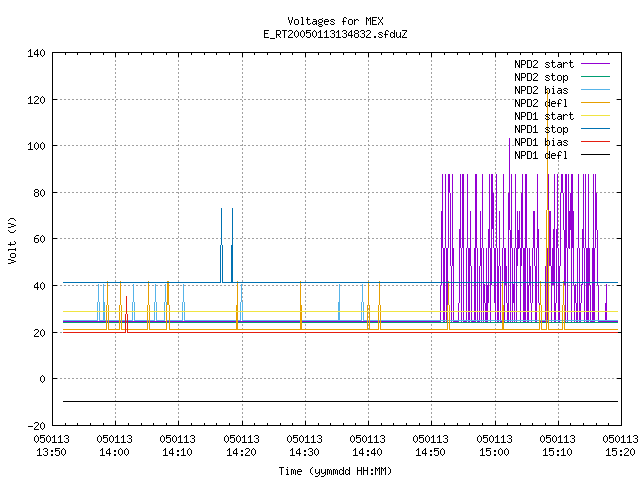The image size is (640, 480).
Task: Click the 80 y-axis tick label
Action: click(39, 193)
